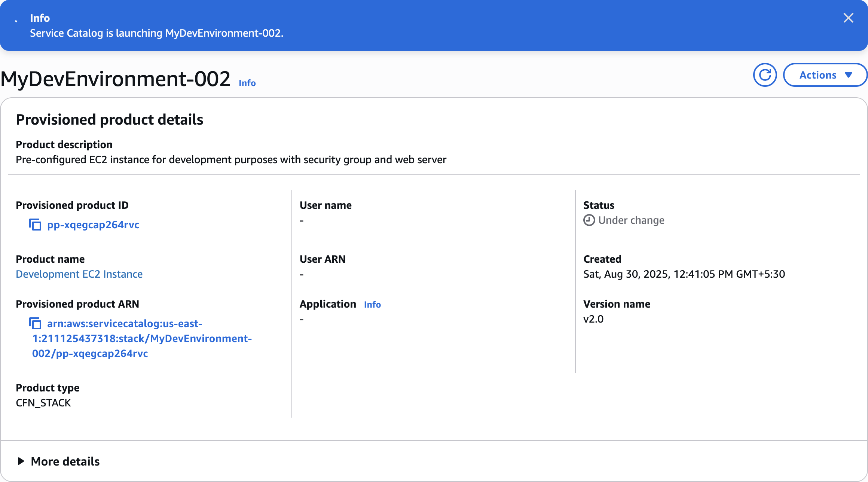Screen dimensions: 868x482
Task: Open the Development EC2 Instance product link
Action: [x=79, y=274]
